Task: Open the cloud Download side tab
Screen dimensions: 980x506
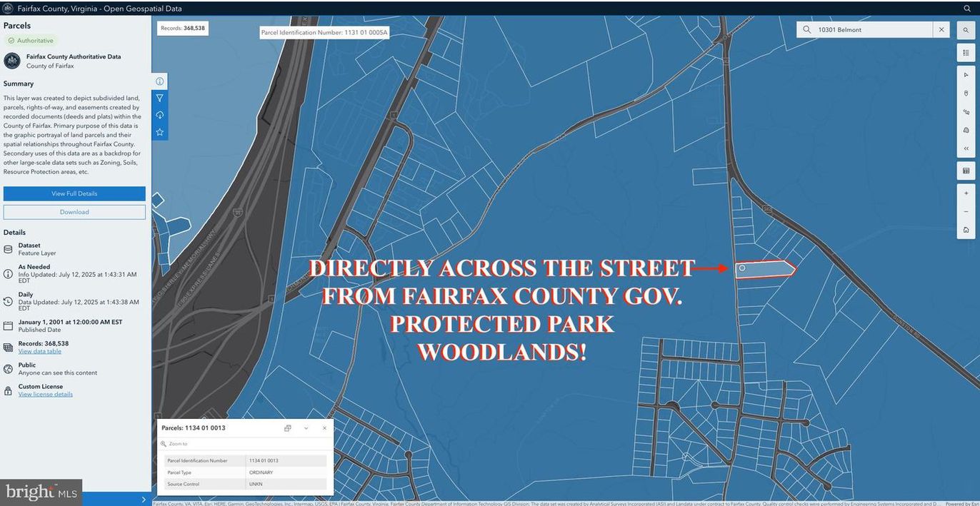Action: pos(159,115)
